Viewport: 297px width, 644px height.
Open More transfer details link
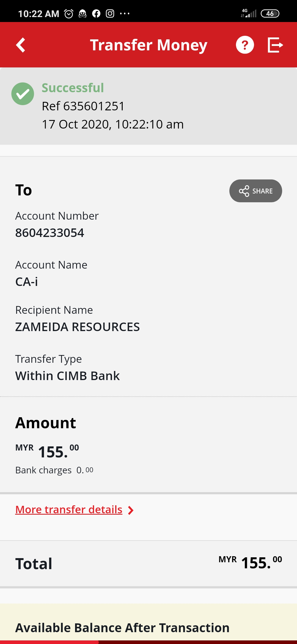point(69,510)
